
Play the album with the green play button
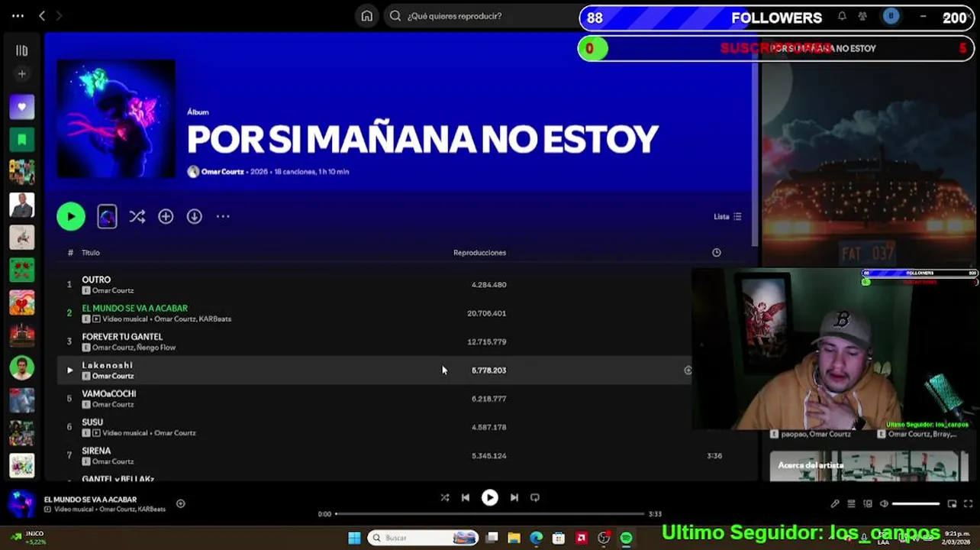(x=71, y=217)
